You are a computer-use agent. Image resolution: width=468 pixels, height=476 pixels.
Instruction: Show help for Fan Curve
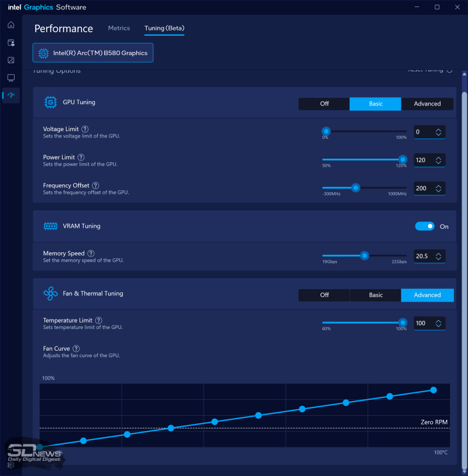click(76, 348)
